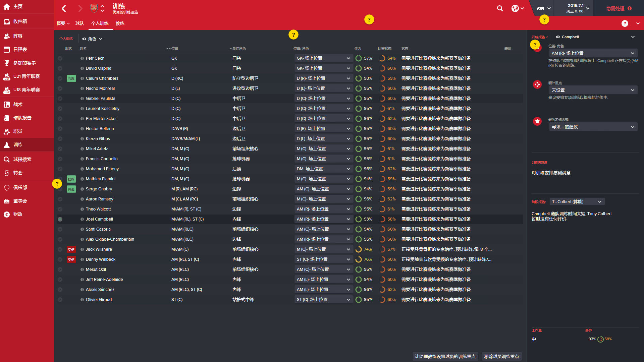Open the world globe menu icon
The width and height of the screenshot is (644, 362).
pyautogui.click(x=515, y=8)
